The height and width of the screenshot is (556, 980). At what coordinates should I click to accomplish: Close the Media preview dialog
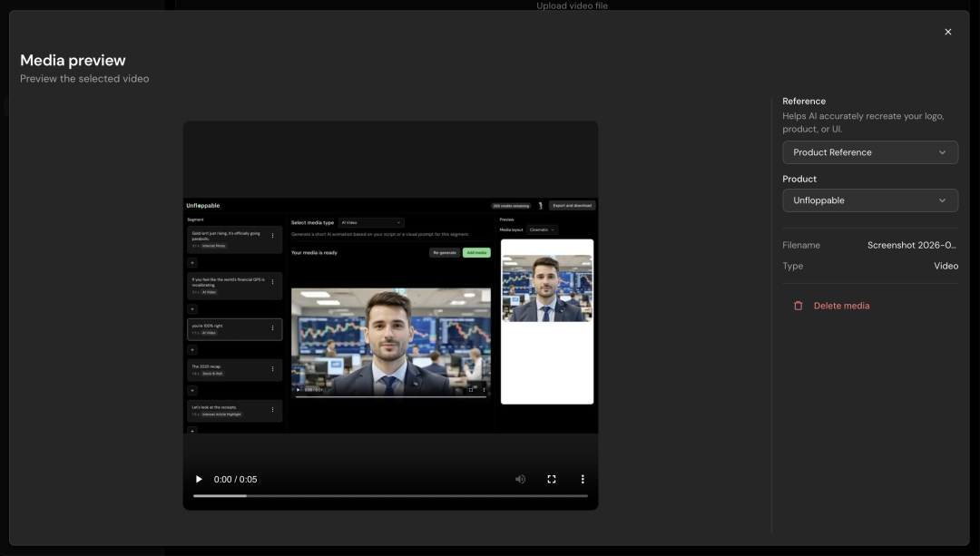[948, 32]
